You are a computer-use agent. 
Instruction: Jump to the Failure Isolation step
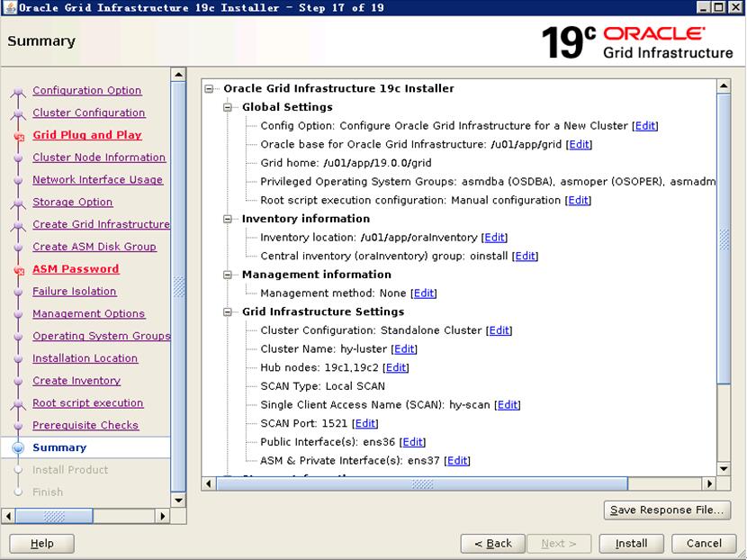point(75,292)
